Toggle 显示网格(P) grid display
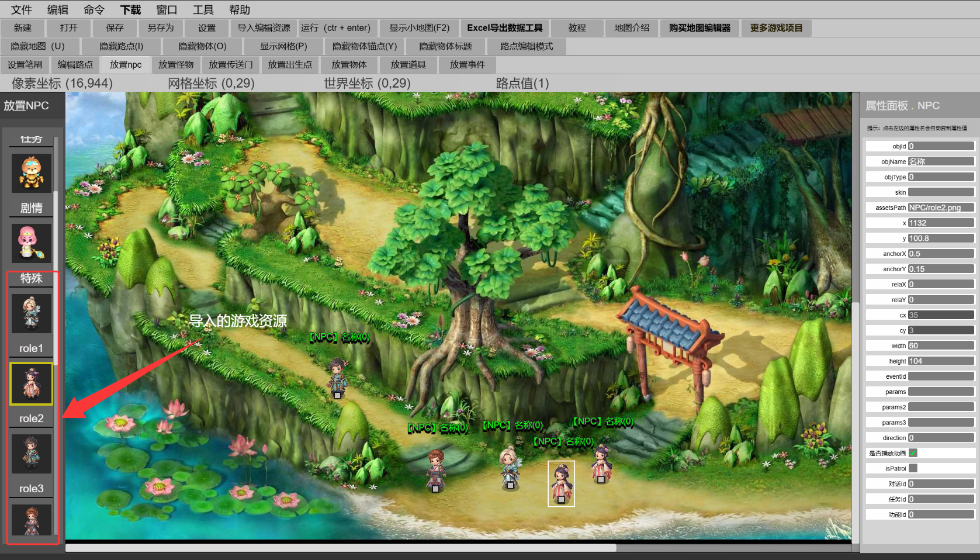Screen dimensions: 980x560 coord(283,46)
